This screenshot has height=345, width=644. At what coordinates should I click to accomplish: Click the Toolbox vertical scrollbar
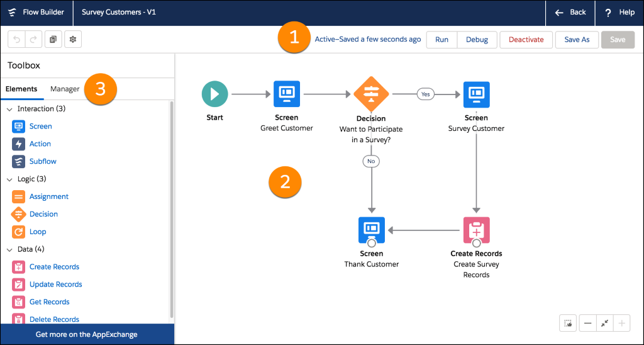coord(172,208)
